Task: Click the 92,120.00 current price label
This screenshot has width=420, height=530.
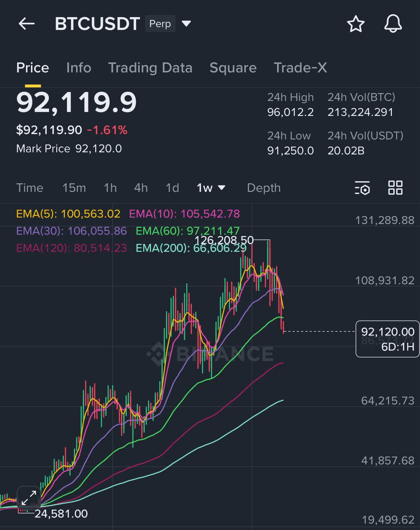Action: [x=387, y=331]
